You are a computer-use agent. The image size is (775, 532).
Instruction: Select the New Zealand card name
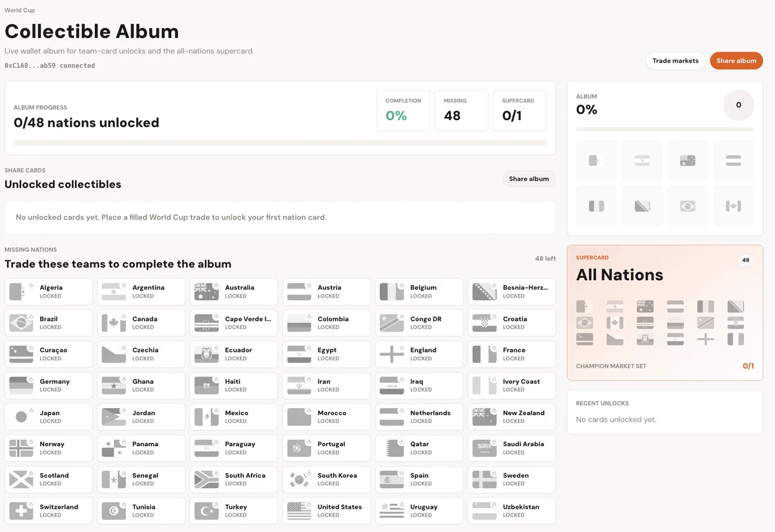[524, 413]
